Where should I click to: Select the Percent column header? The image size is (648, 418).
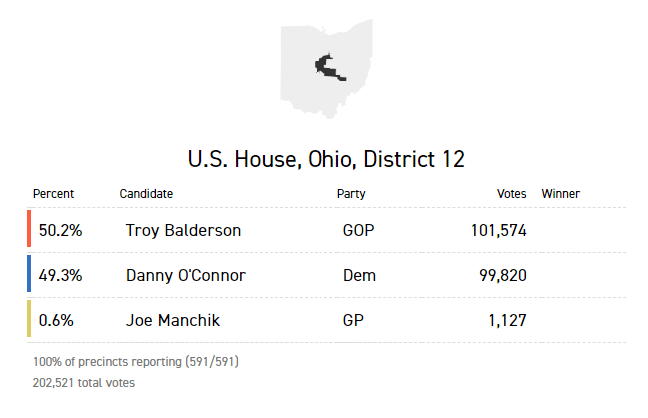pyautogui.click(x=53, y=194)
